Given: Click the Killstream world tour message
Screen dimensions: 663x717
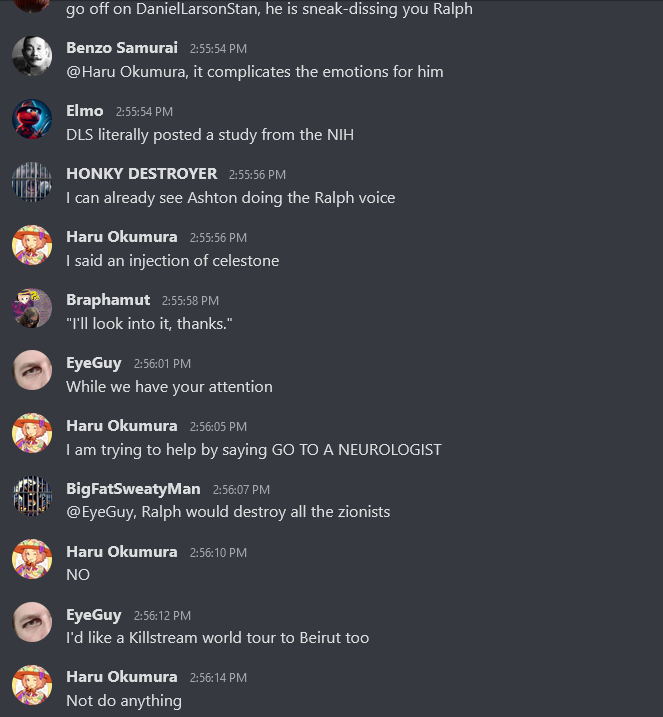Looking at the screenshot, I should [x=218, y=638].
